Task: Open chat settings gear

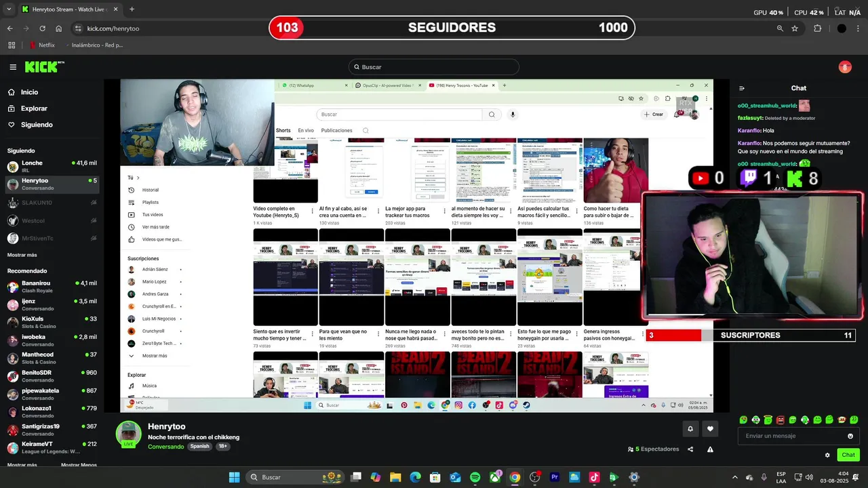Action: [x=827, y=455]
